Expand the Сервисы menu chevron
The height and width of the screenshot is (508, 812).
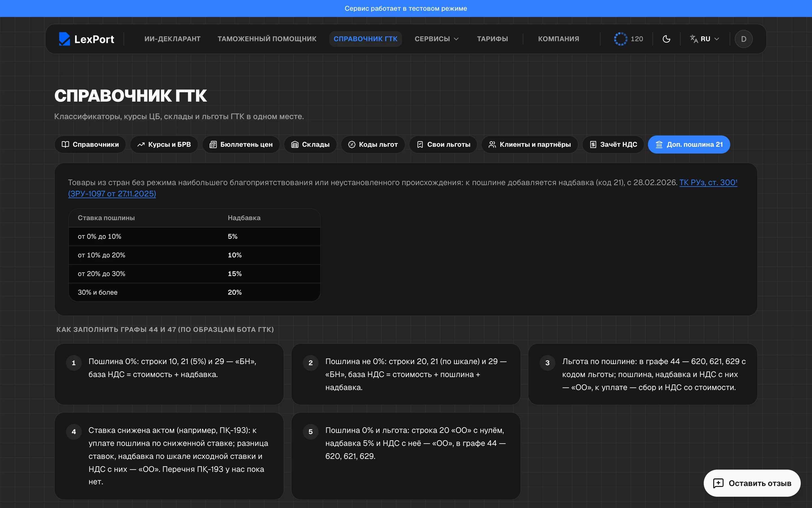pyautogui.click(x=456, y=39)
